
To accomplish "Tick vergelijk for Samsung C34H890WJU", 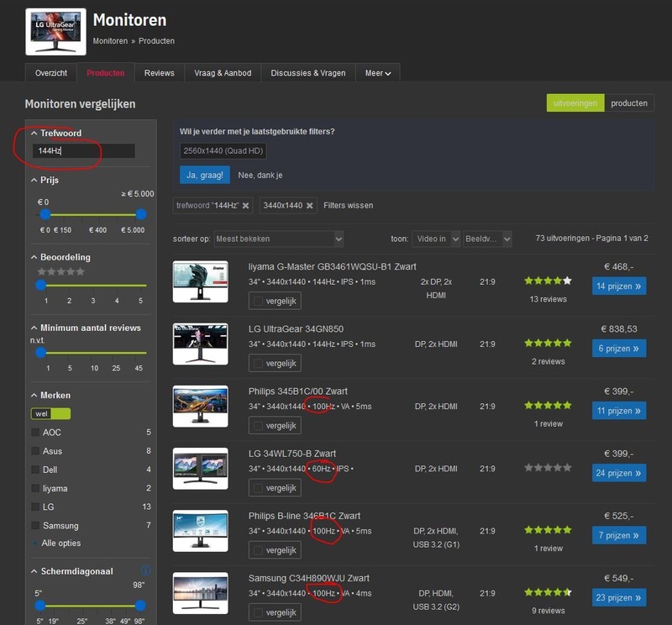I will pyautogui.click(x=259, y=612).
